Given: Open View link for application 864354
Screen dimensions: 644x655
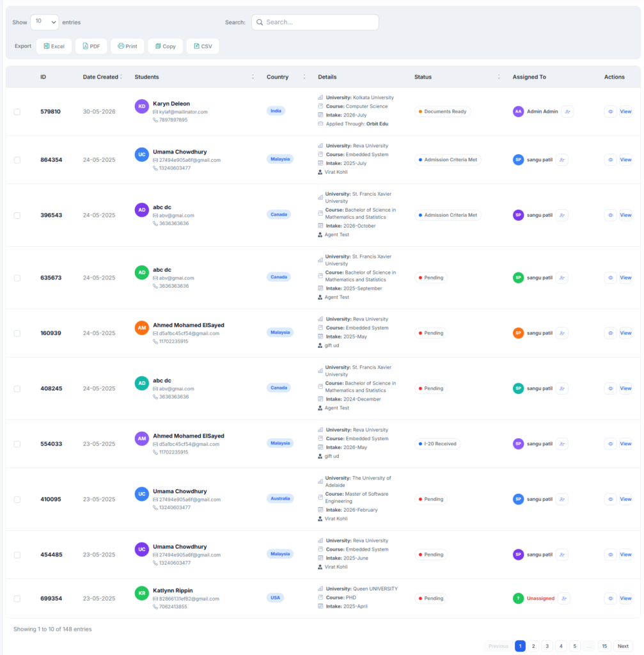Looking at the screenshot, I should [x=625, y=159].
